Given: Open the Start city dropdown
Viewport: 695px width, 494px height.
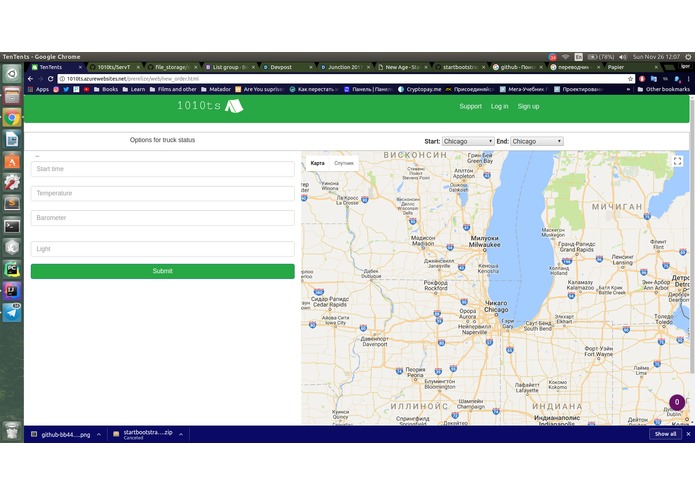Looking at the screenshot, I should click(x=468, y=141).
